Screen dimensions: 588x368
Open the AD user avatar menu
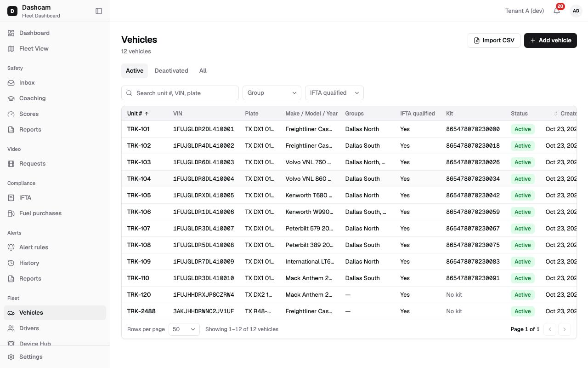(x=576, y=11)
